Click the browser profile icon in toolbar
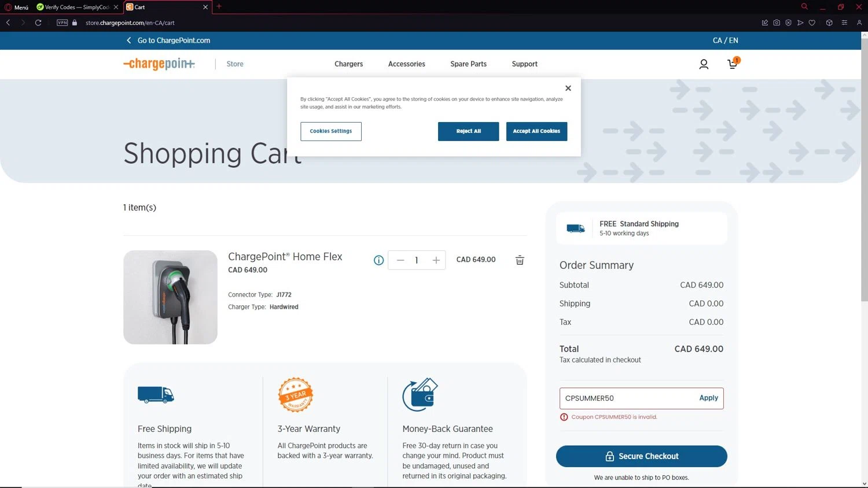Screen dimensions: 868x488 tap(859, 23)
